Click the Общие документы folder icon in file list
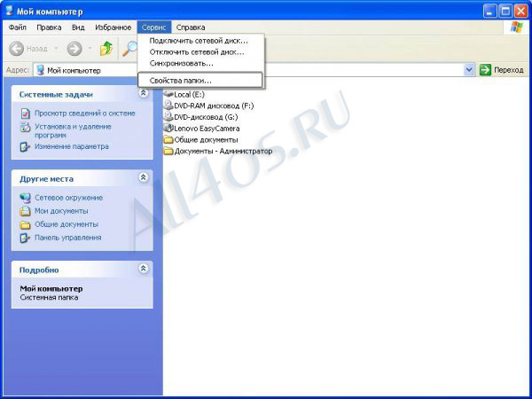Image resolution: width=532 pixels, height=399 pixels. coord(168,139)
